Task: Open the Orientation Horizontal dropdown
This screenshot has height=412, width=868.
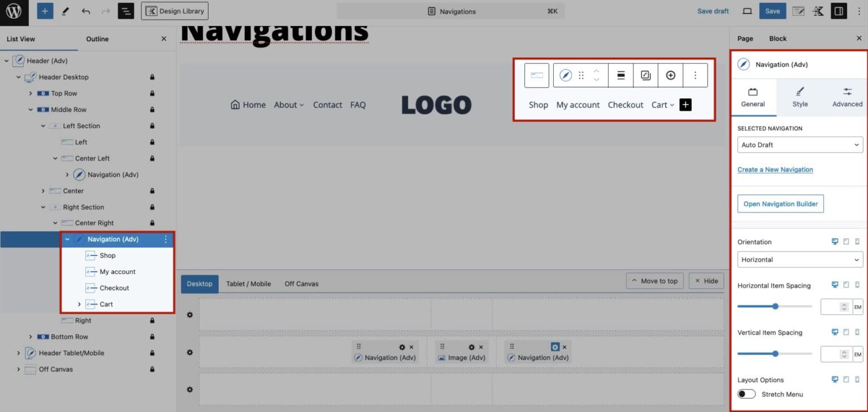Action: coord(799,259)
